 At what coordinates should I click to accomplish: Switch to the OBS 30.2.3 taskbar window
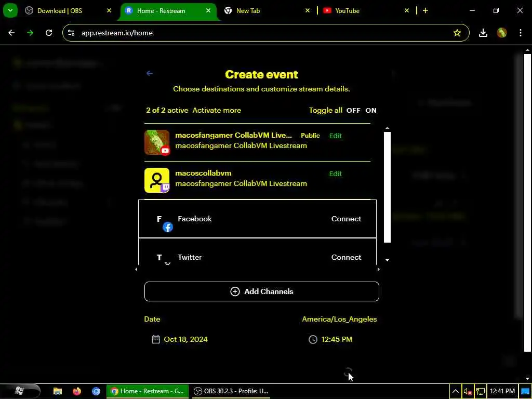coord(231,391)
